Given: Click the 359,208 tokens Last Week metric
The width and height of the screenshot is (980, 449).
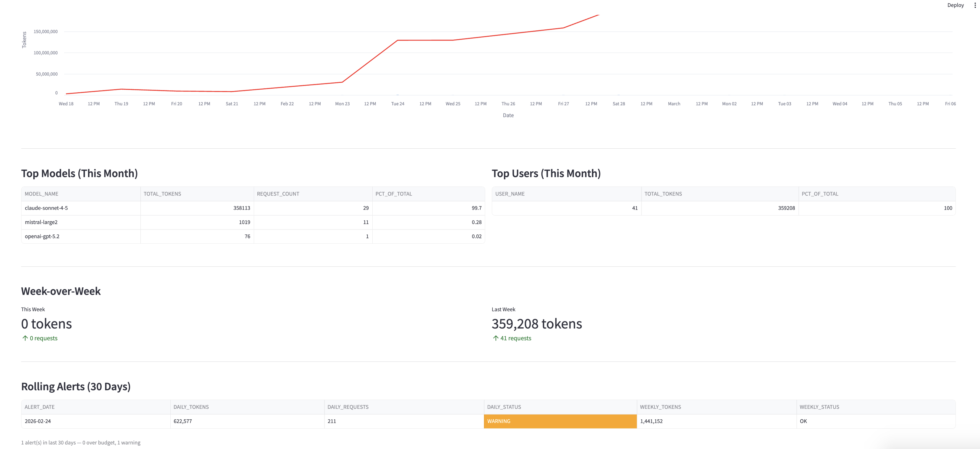Looking at the screenshot, I should pos(536,324).
